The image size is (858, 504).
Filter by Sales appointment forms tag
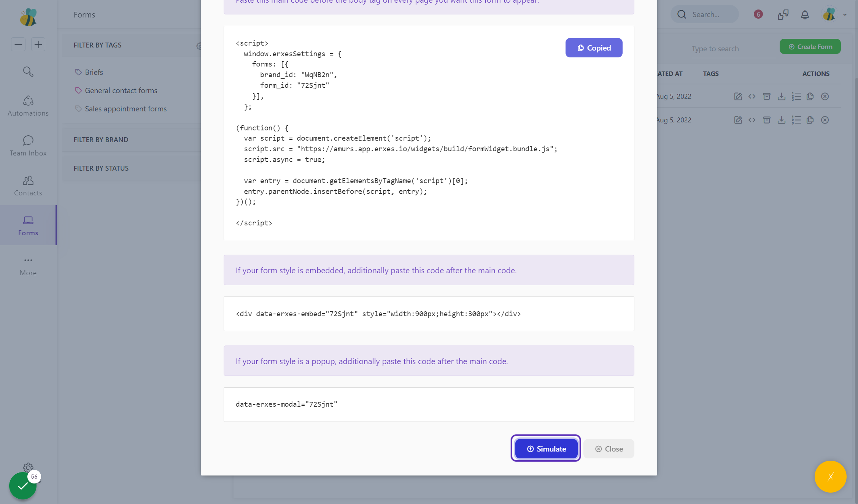click(x=126, y=109)
